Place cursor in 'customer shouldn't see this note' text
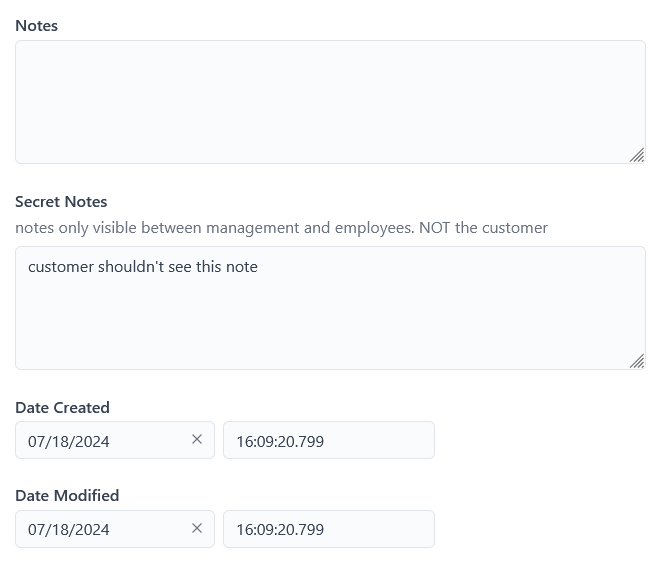The width and height of the screenshot is (664, 571). tap(142, 267)
